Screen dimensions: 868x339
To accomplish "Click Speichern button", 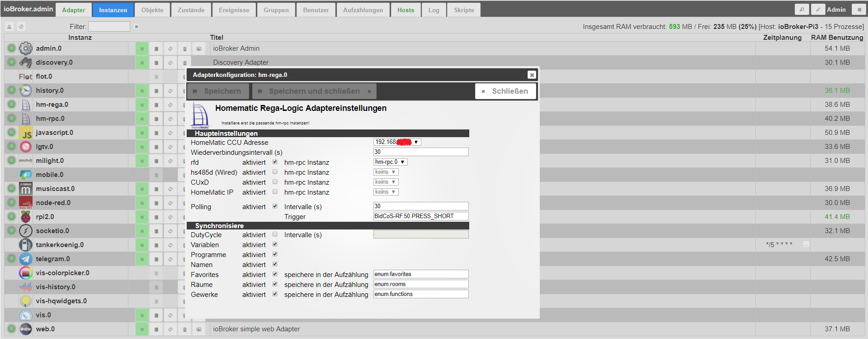I will (218, 91).
